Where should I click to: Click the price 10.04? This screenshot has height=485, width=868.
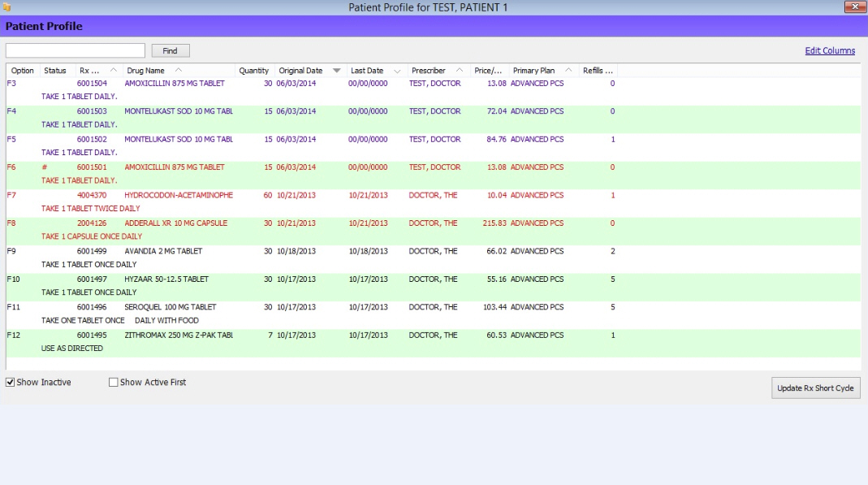click(497, 196)
